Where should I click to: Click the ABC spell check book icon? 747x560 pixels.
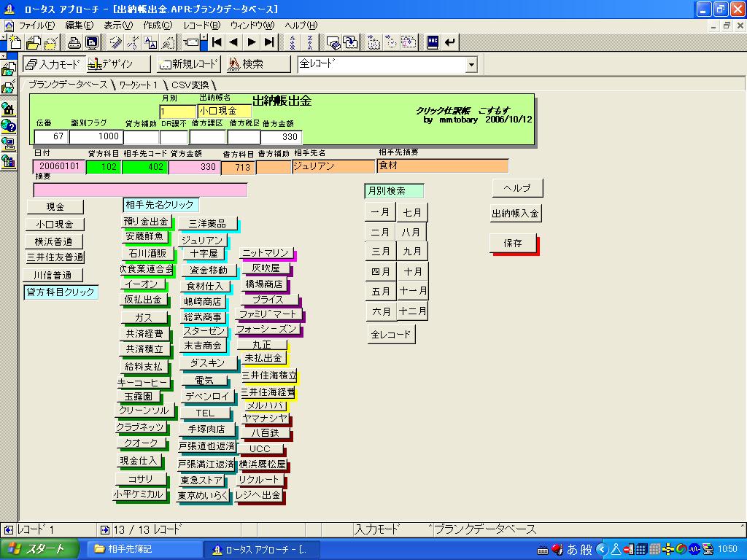(432, 42)
